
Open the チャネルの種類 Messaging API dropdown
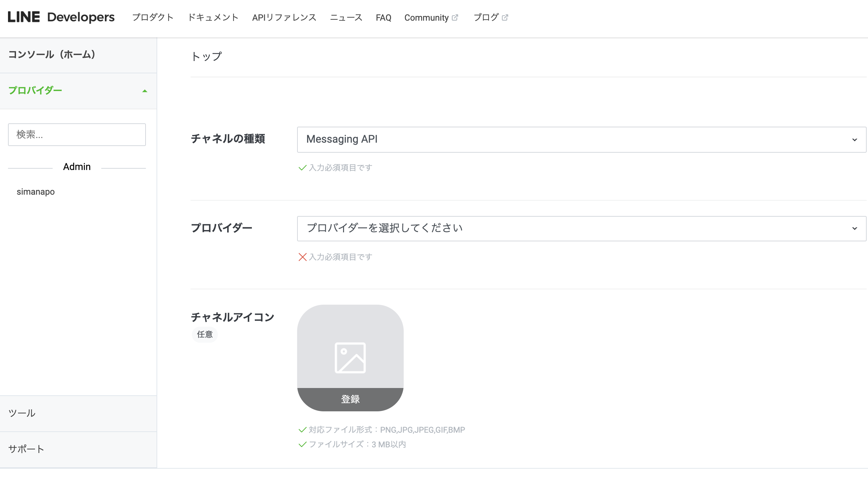pos(581,139)
